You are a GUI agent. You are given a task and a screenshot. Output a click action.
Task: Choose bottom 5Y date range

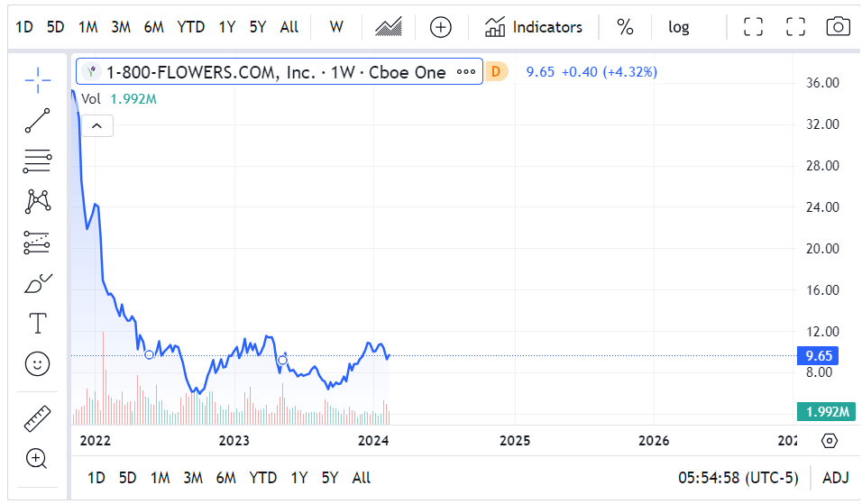pos(330,478)
